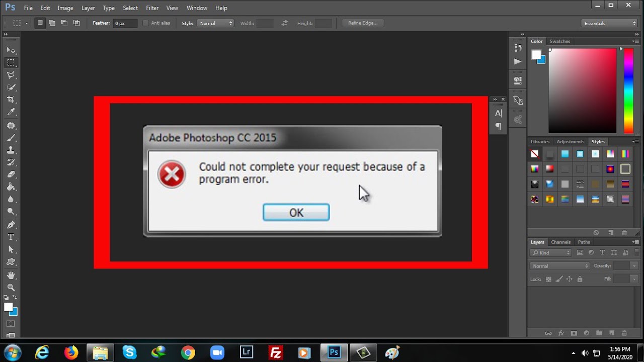The width and height of the screenshot is (644, 362).
Task: Select the Horizontal Type tool
Action: coord(11,237)
